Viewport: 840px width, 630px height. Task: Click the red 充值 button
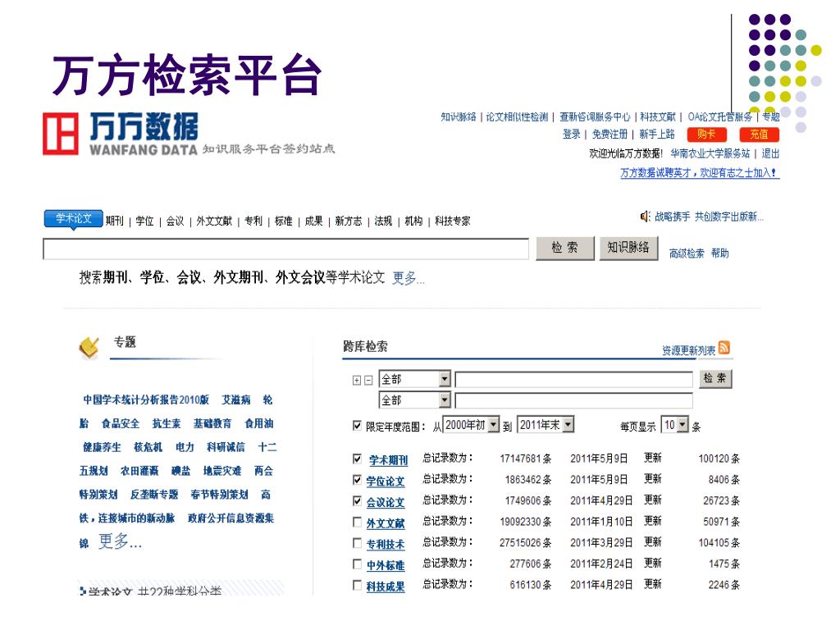(759, 135)
